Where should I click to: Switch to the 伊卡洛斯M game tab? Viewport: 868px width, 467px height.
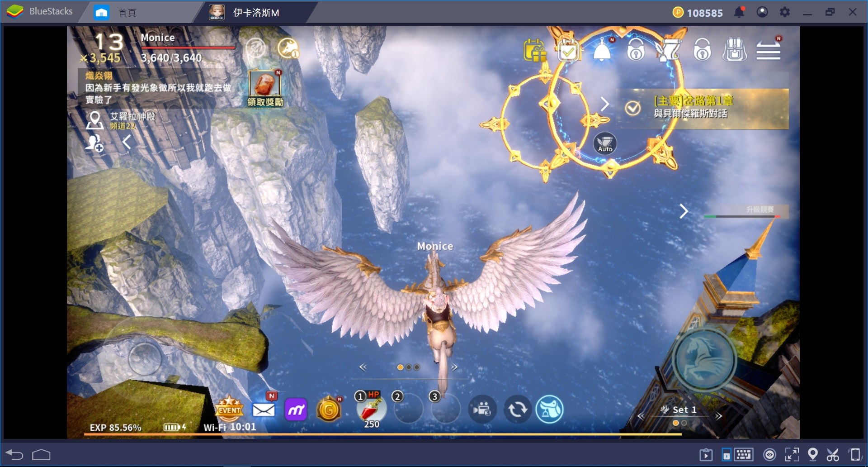pos(245,12)
